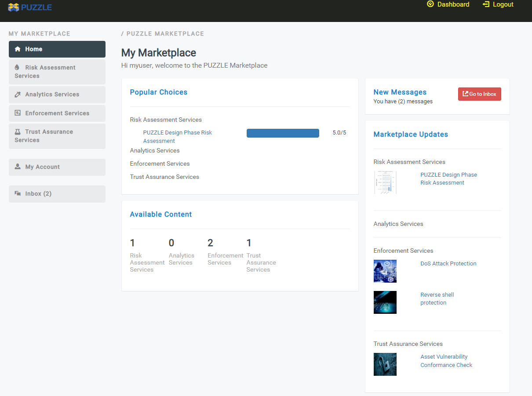
Task: Click the New Messages heading
Action: click(400, 92)
